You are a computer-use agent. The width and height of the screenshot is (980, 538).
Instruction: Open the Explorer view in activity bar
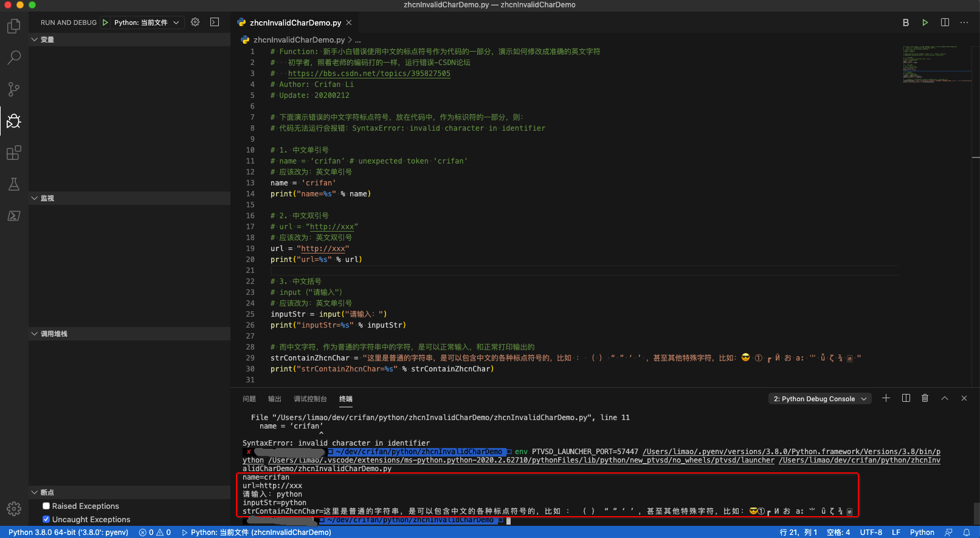coord(13,26)
